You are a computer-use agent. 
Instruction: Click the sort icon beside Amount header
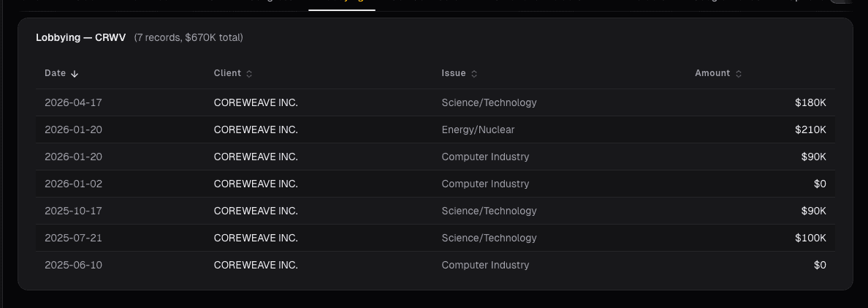pyautogui.click(x=739, y=74)
